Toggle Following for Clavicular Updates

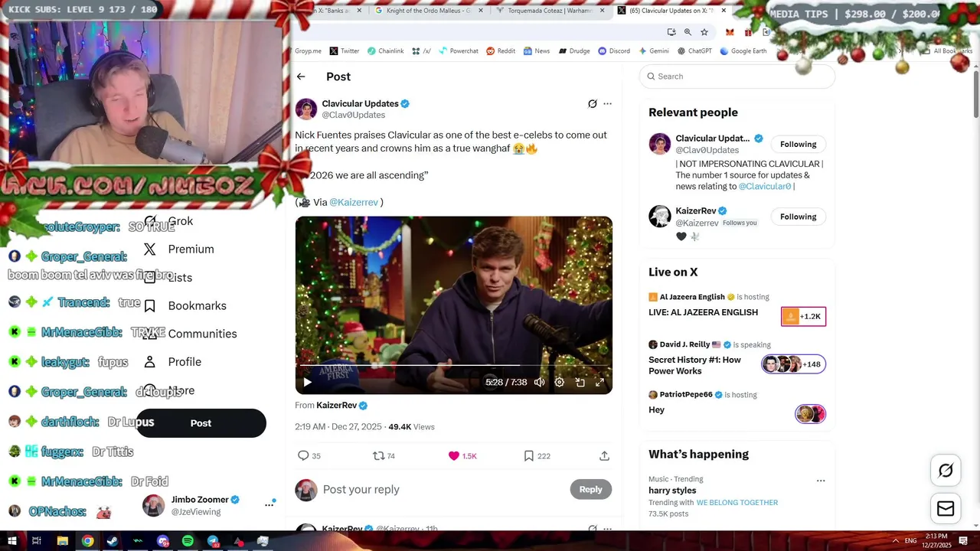[x=798, y=144]
